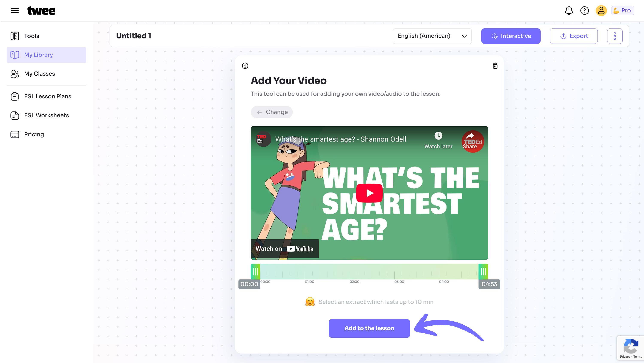Select My Library in the sidebar
Viewport: 644px width, 363px height.
(47, 55)
